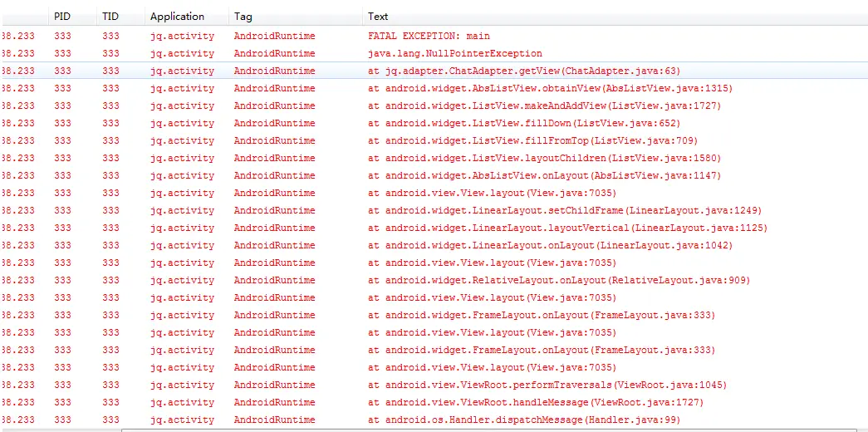Select the ListView.fillDown log line
This screenshot has height=432, width=868.
(434, 124)
